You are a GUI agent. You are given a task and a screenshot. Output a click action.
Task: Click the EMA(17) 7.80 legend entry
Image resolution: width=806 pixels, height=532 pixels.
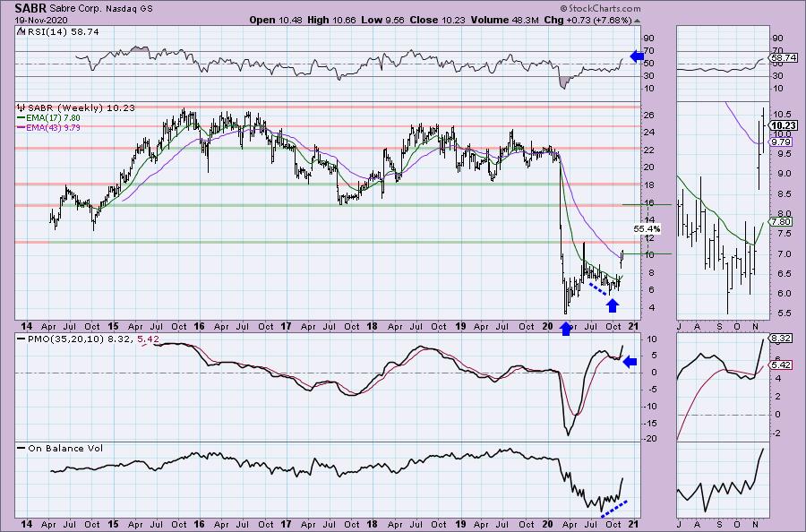coord(54,117)
